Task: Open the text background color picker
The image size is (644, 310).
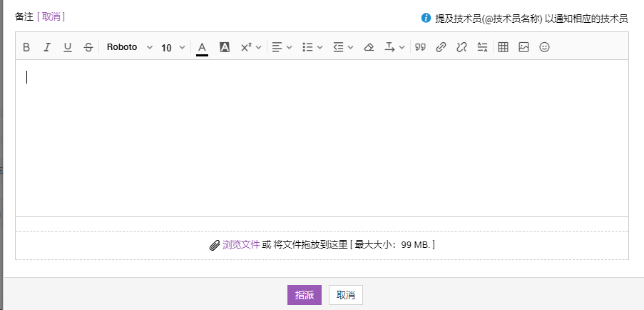Action: coord(224,47)
